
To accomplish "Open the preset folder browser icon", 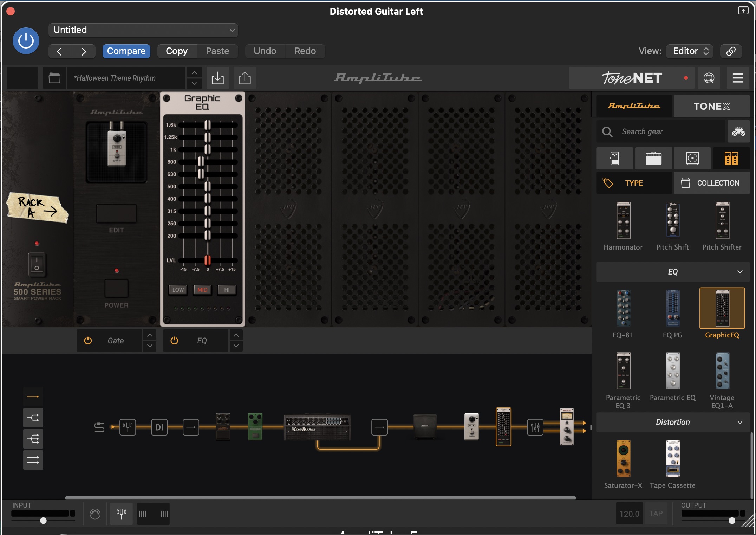I will [54, 78].
